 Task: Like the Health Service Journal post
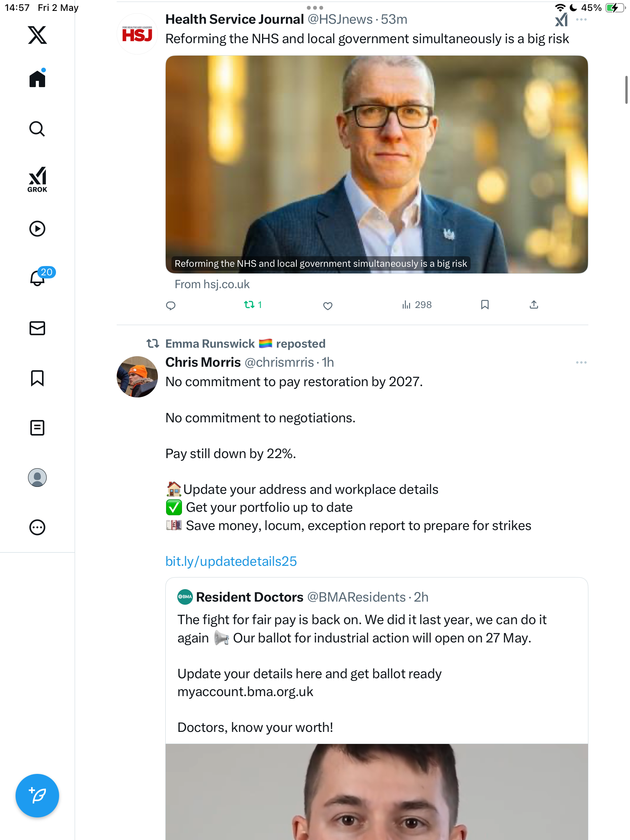[328, 306]
